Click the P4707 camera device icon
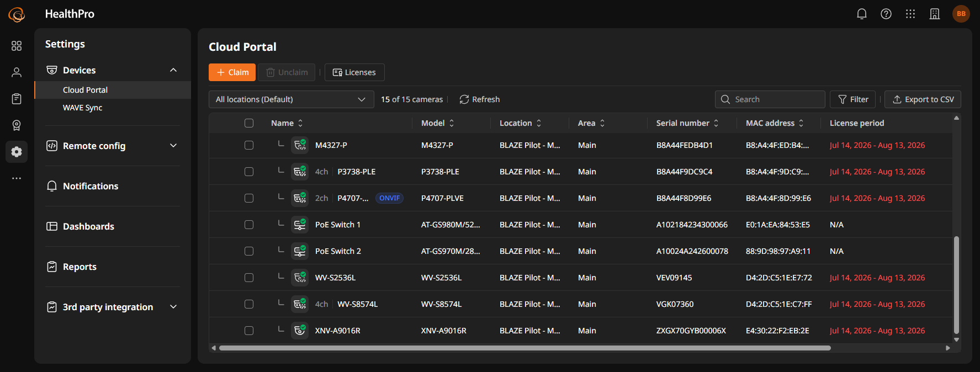The image size is (980, 372). [x=300, y=198]
